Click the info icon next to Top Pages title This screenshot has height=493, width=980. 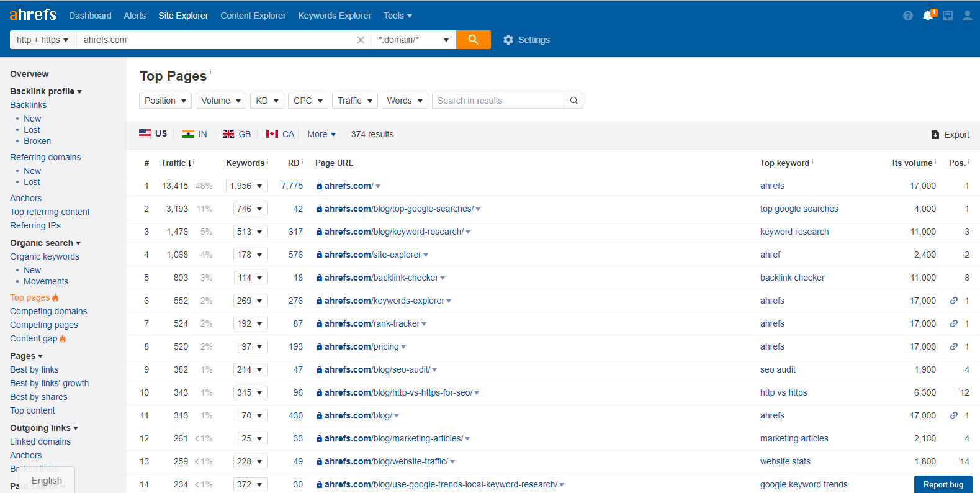210,71
